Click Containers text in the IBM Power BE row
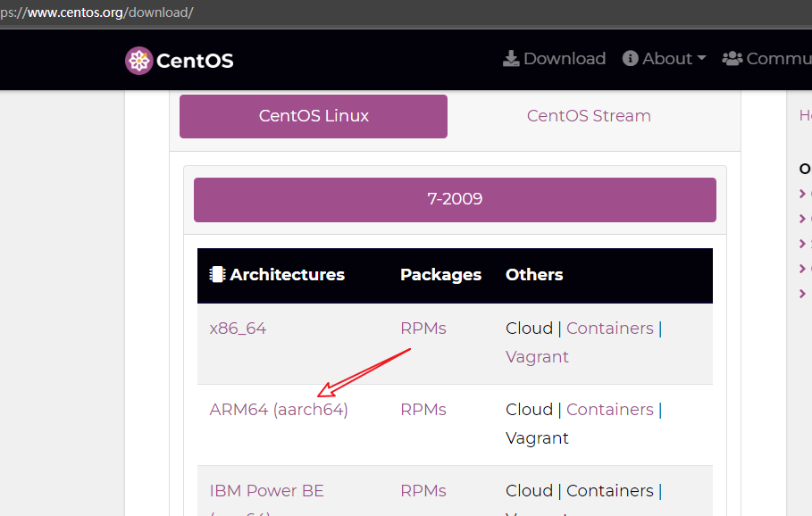Viewport: 812px width, 516px height. 610,491
